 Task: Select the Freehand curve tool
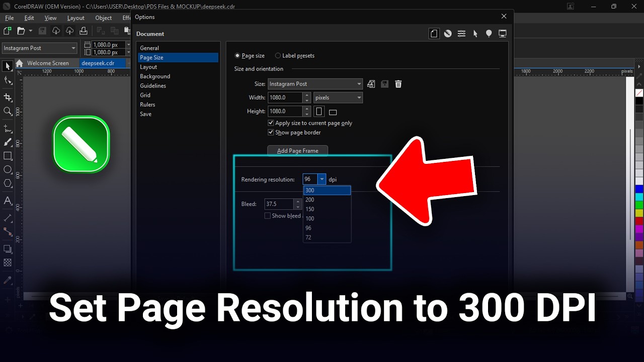[8, 129]
